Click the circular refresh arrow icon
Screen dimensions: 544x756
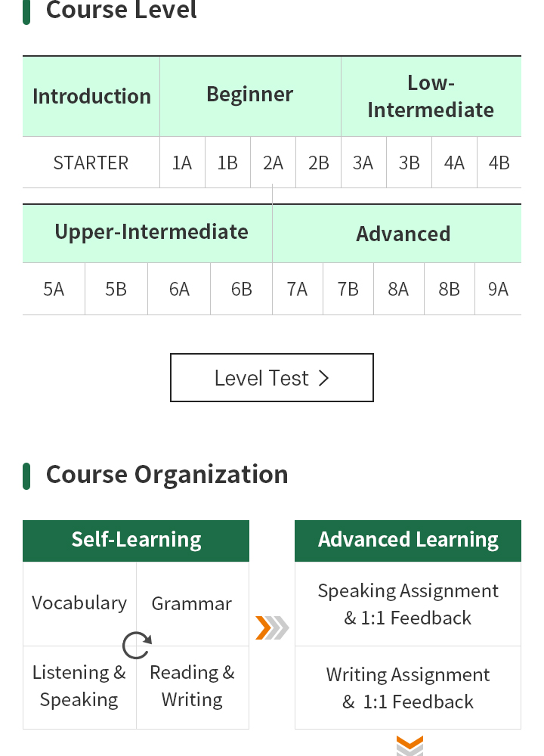(x=137, y=646)
